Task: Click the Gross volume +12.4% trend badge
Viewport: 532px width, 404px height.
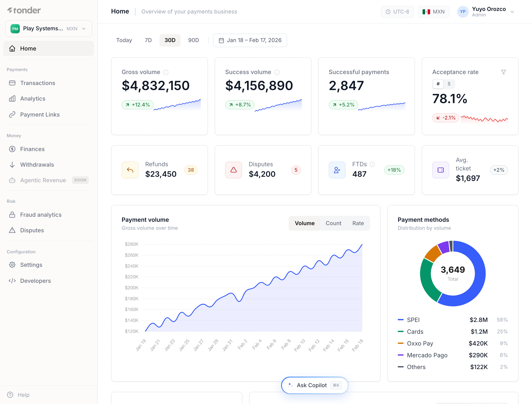Action: point(138,105)
